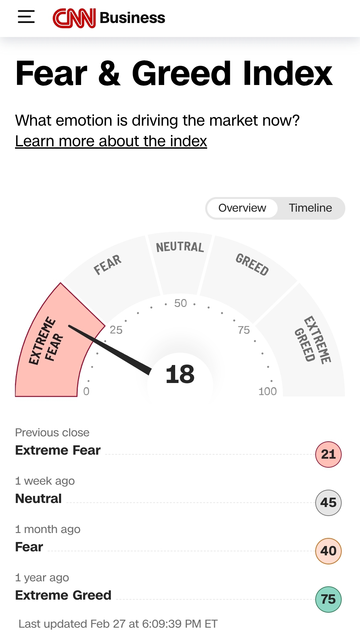Click the Neutral gauge segment

pos(180,263)
